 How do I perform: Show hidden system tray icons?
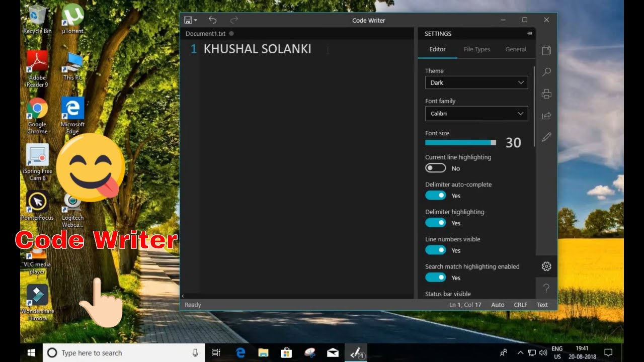click(x=520, y=353)
